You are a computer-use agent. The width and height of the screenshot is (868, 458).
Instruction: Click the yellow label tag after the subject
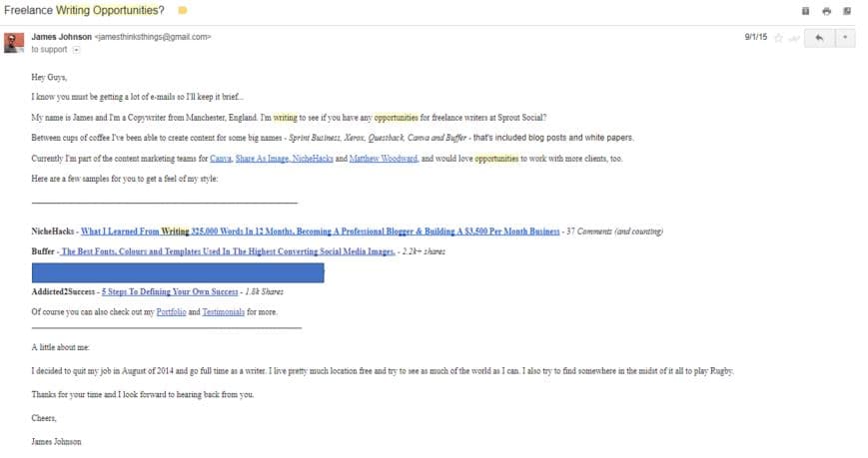pos(182,11)
